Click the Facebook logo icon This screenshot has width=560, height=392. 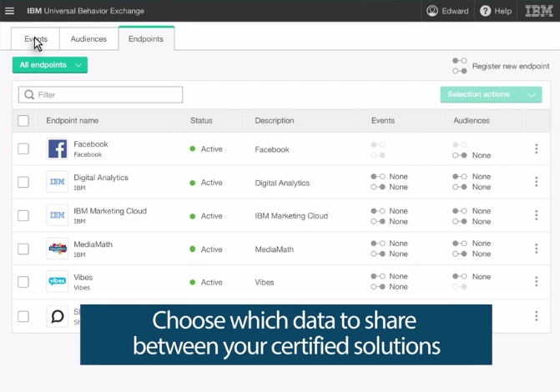click(57, 148)
